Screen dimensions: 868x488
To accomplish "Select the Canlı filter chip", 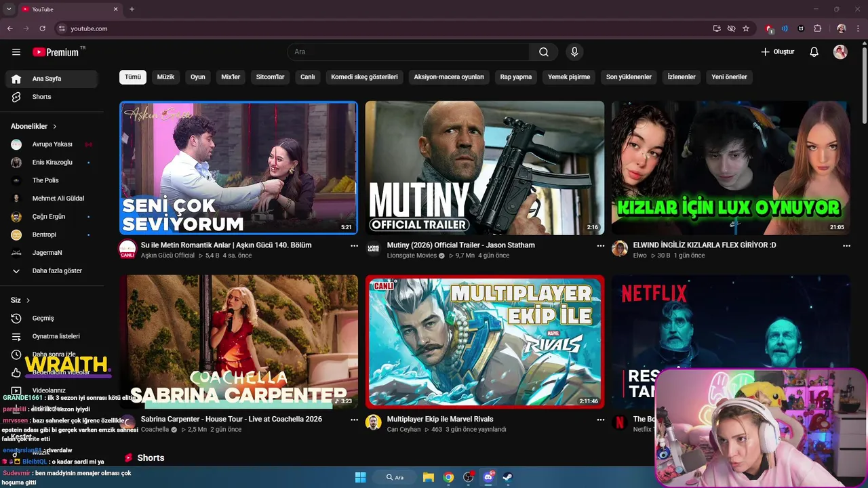I will (x=308, y=77).
